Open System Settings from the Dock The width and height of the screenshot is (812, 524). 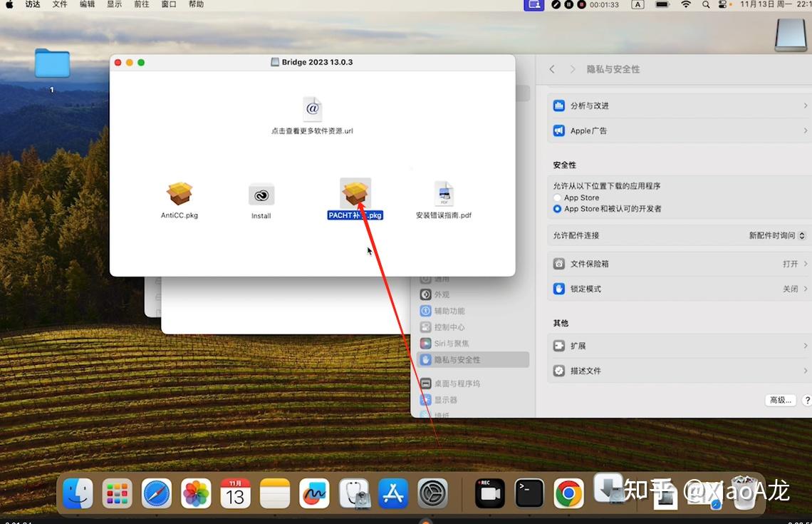433,493
